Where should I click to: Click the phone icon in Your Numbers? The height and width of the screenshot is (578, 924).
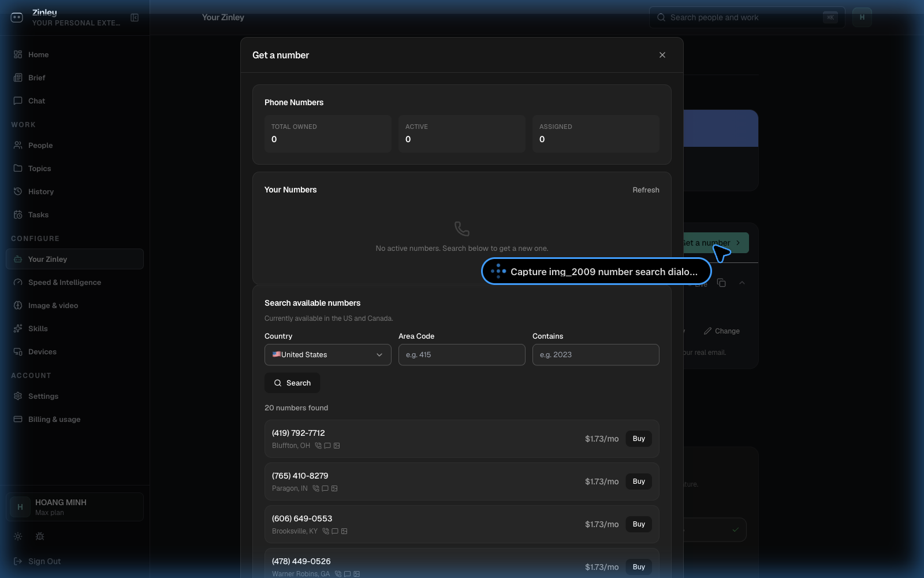[462, 229]
